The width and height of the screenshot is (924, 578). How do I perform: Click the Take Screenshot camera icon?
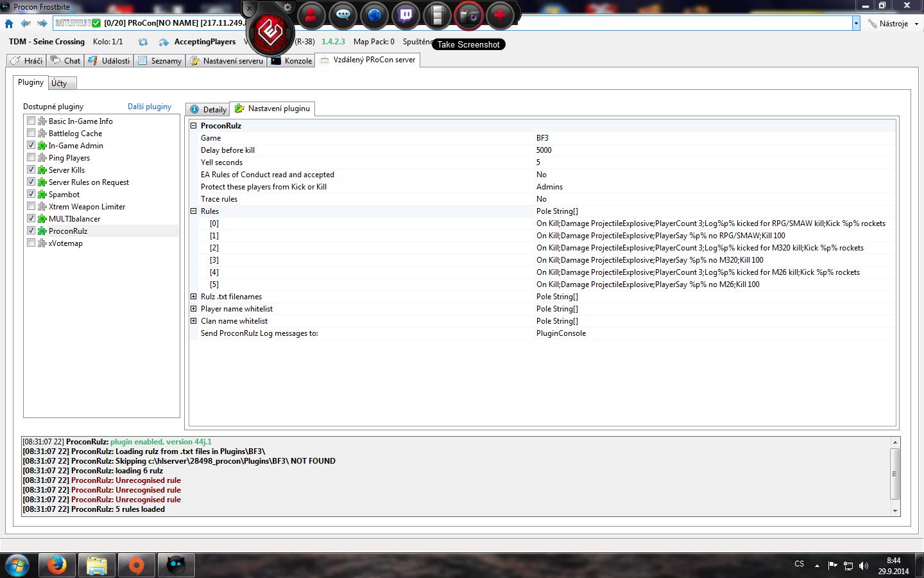469,15
